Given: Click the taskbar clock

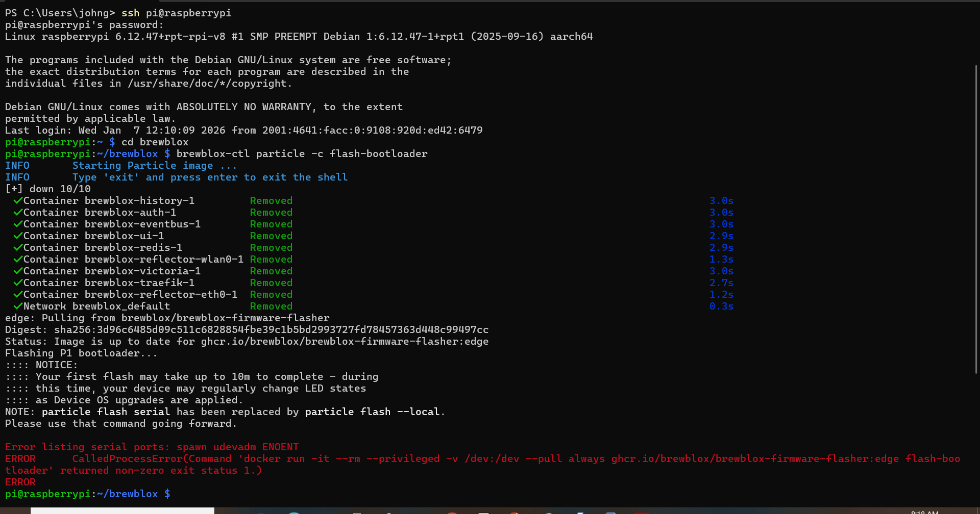Looking at the screenshot, I should [x=924, y=512].
